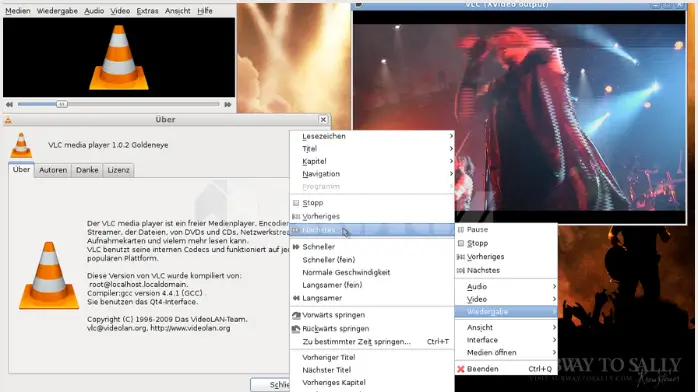Screen dimensions: 698x392
Task: Click the stop icon beside Stopp in submenu
Action: pyautogui.click(x=296, y=202)
